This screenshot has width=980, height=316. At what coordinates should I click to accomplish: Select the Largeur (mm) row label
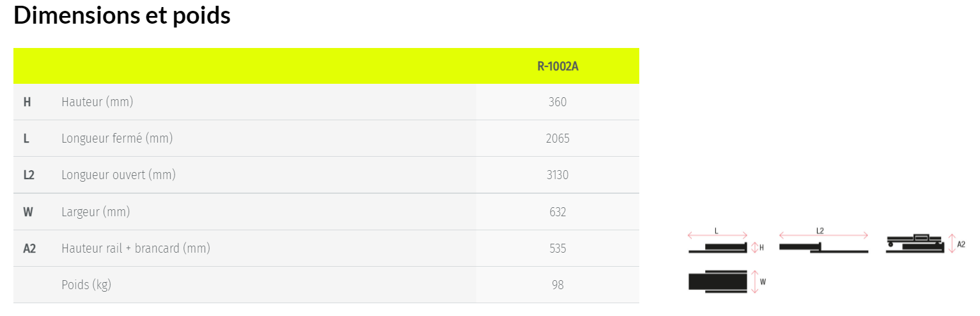tap(95, 212)
